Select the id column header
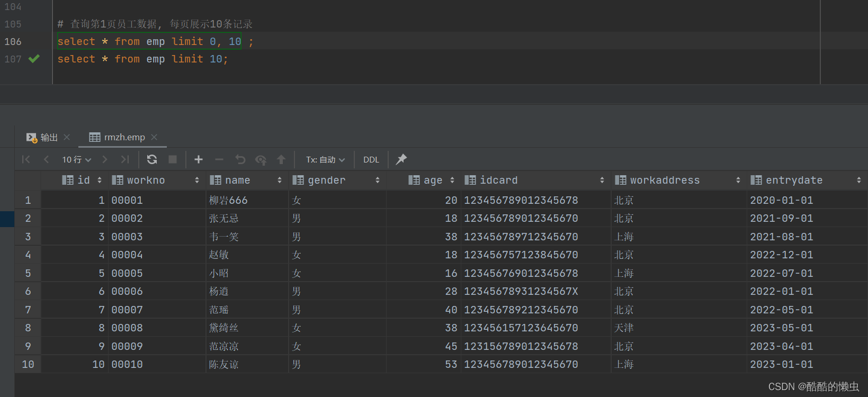Image resolution: width=868 pixels, height=397 pixels. [x=75, y=180]
